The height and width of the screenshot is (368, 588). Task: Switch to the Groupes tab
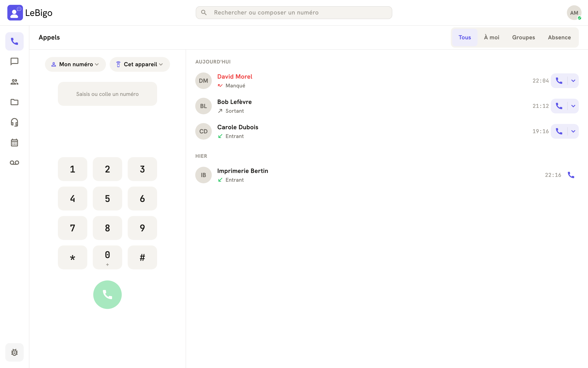523,37
